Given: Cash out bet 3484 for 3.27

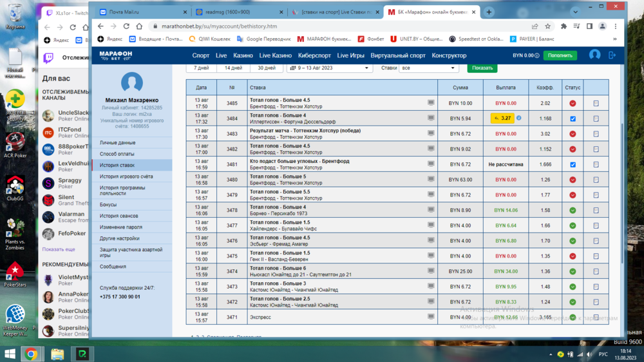Looking at the screenshot, I should coord(502,119).
